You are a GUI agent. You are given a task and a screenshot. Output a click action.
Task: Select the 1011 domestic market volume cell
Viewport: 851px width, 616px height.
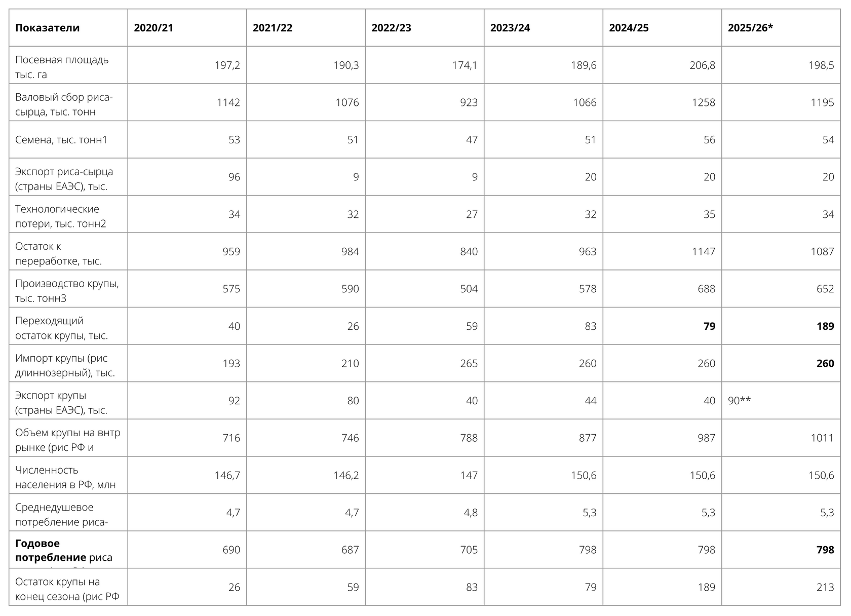822,438
